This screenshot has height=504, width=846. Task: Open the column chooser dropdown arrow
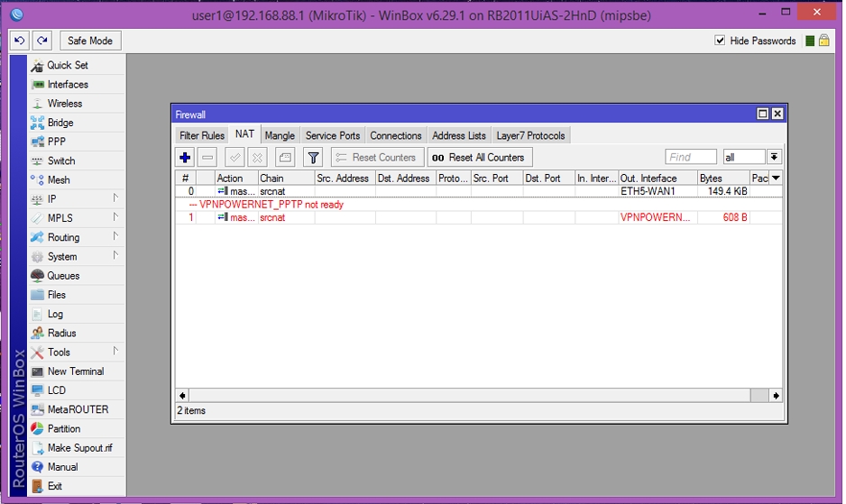click(776, 179)
